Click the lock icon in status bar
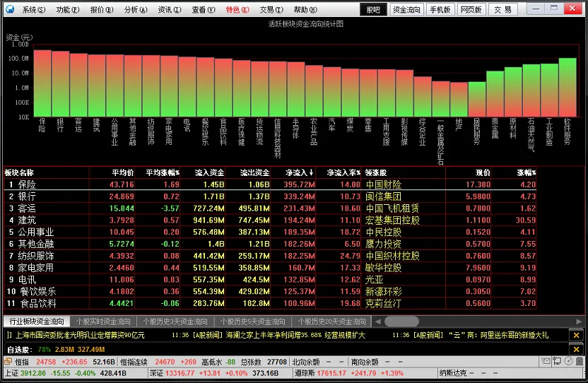 pyautogui.click(x=580, y=361)
